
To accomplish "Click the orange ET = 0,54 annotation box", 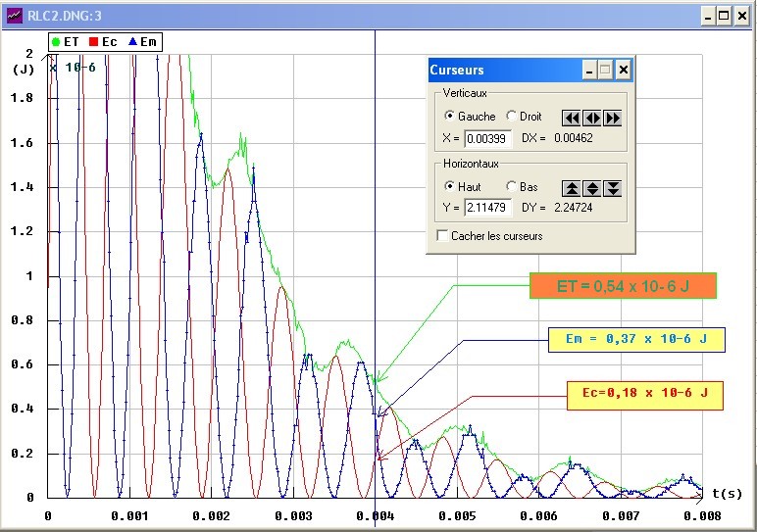I will point(624,285).
